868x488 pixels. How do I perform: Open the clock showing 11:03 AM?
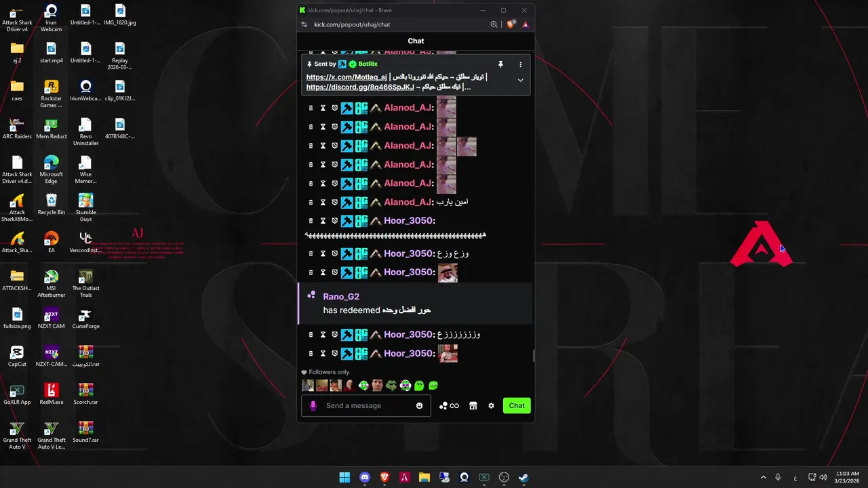(x=847, y=477)
